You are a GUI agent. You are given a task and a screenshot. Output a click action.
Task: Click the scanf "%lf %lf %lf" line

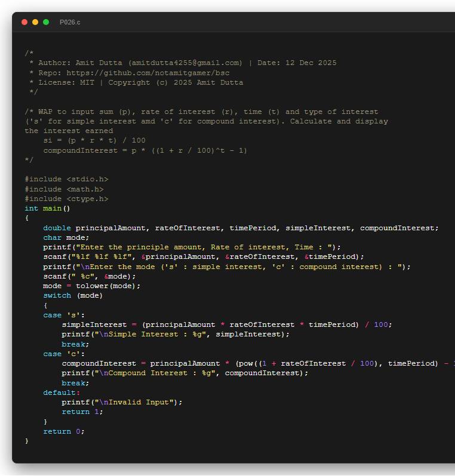pyautogui.click(x=204, y=257)
